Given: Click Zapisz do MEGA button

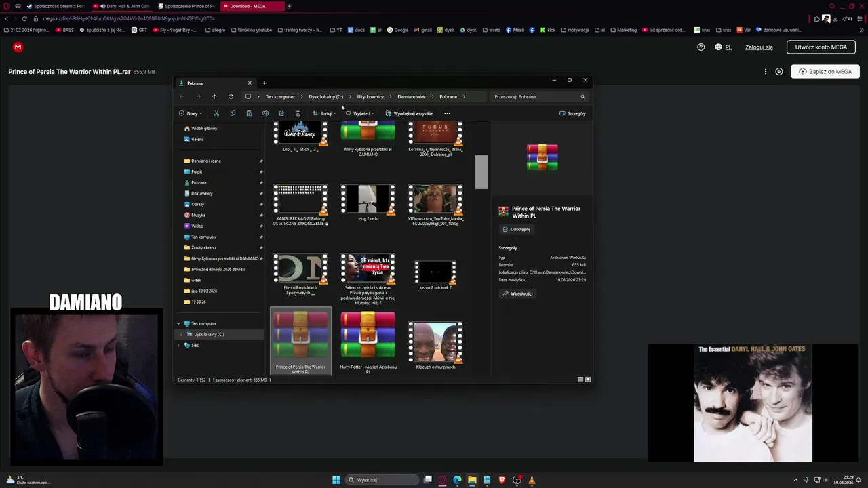Looking at the screenshot, I should pos(825,71).
